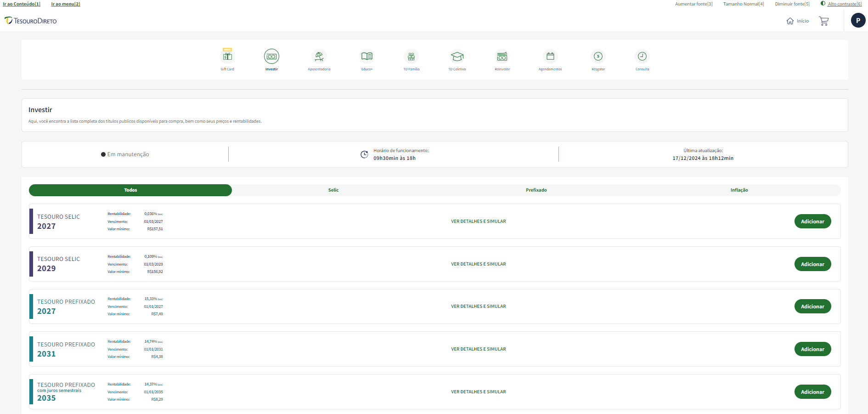Viewport: 868px width, 414px height.
Task: Add Tesouro Selic 2029 to cart
Action: [812, 264]
